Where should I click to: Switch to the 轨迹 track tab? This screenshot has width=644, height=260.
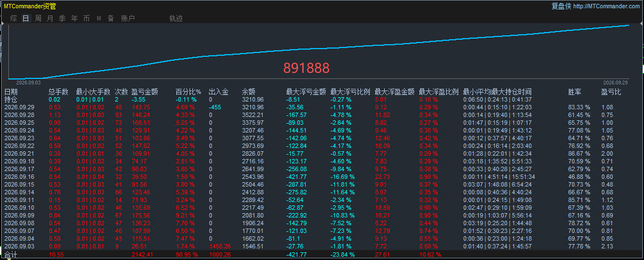pyautogui.click(x=176, y=18)
